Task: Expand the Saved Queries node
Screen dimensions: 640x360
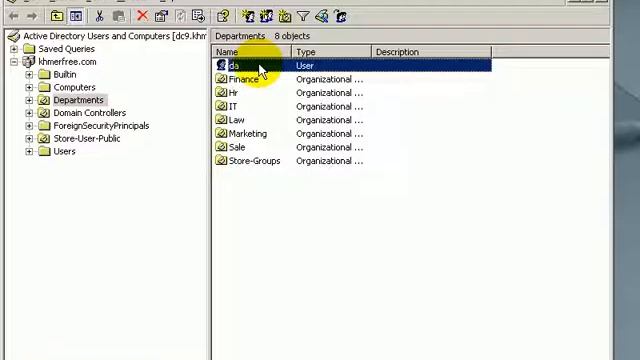Action: [14, 49]
